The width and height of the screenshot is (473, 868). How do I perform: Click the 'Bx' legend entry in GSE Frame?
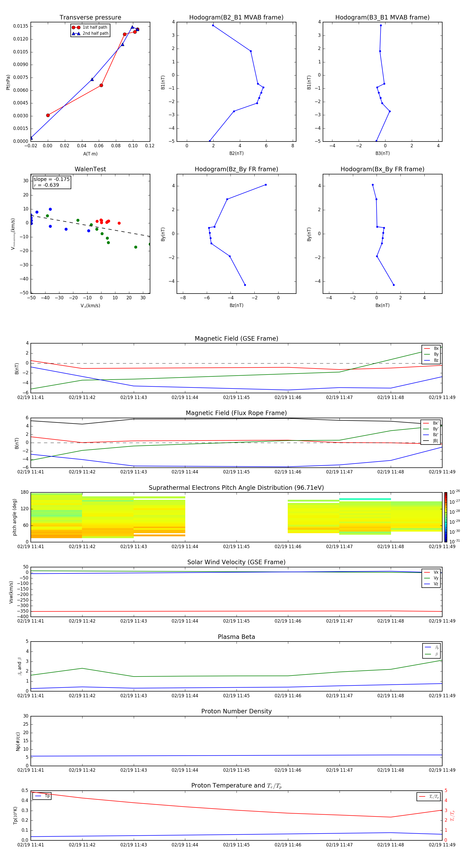pos(431,349)
